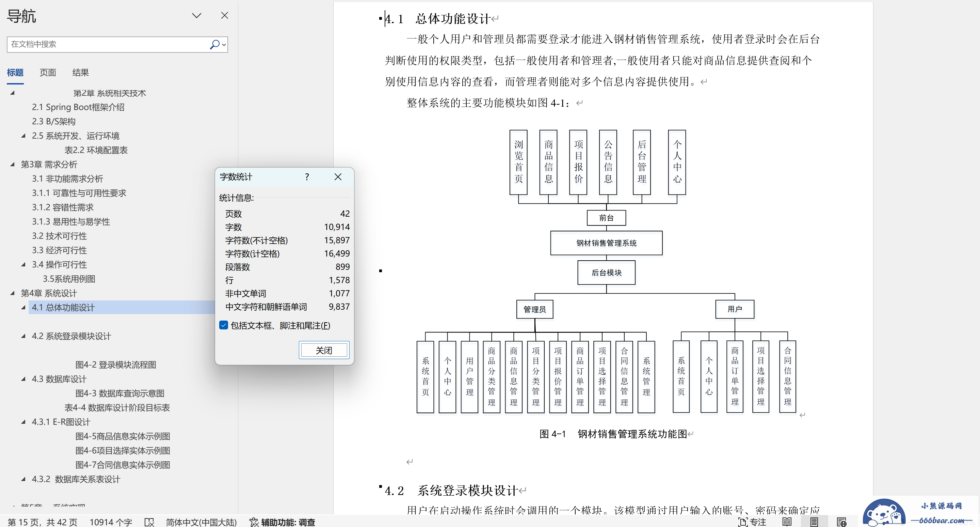Go to heading 表2.2 环境配置表
The image size is (980, 527).
click(96, 150)
